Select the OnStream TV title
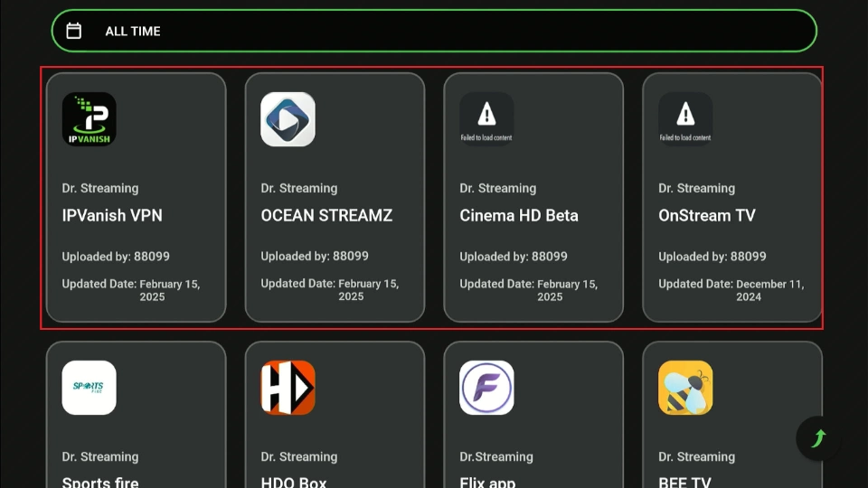868x488 pixels. click(x=707, y=215)
